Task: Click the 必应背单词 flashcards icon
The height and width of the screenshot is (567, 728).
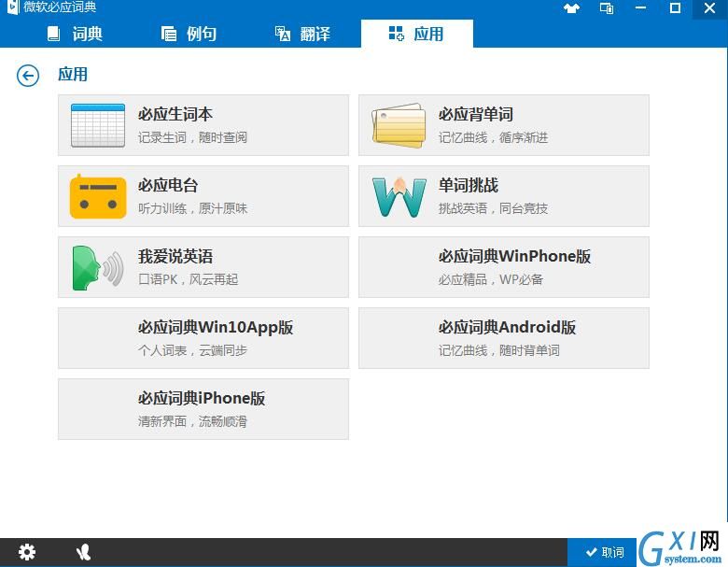Action: 399,125
